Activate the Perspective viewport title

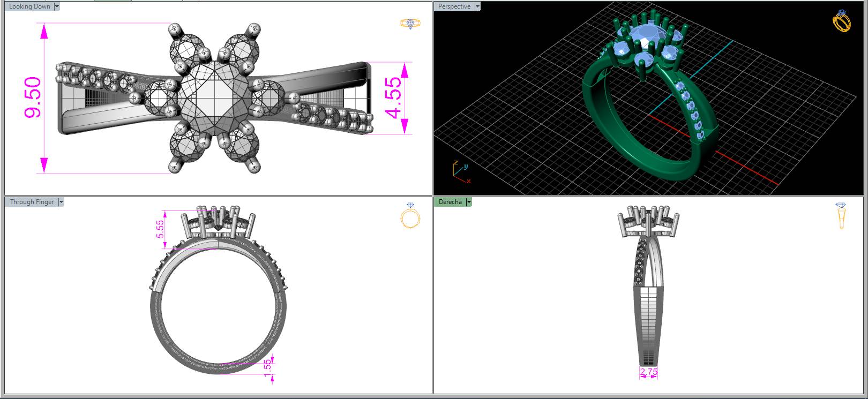point(454,6)
